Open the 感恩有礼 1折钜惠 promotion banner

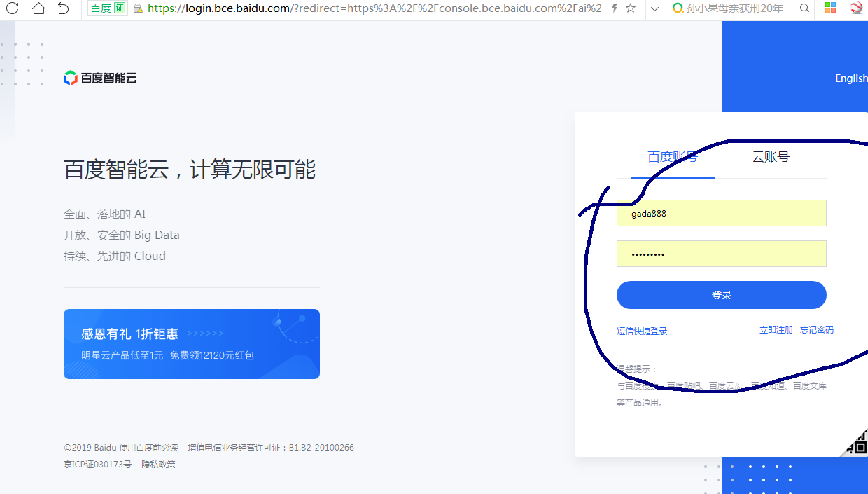(192, 344)
